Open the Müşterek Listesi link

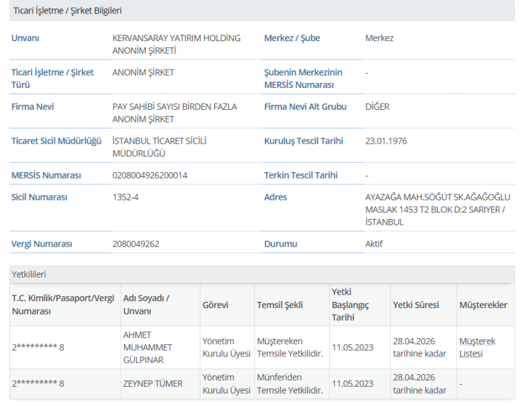click(x=477, y=347)
